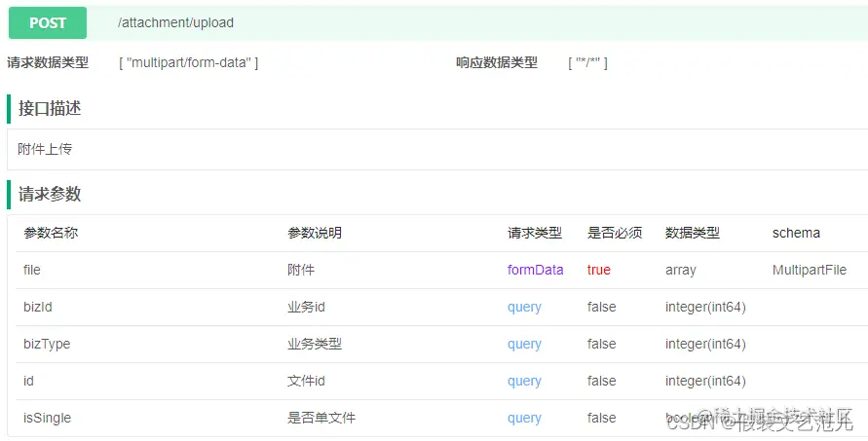
Task: Select the array data type cell
Action: pos(681,271)
